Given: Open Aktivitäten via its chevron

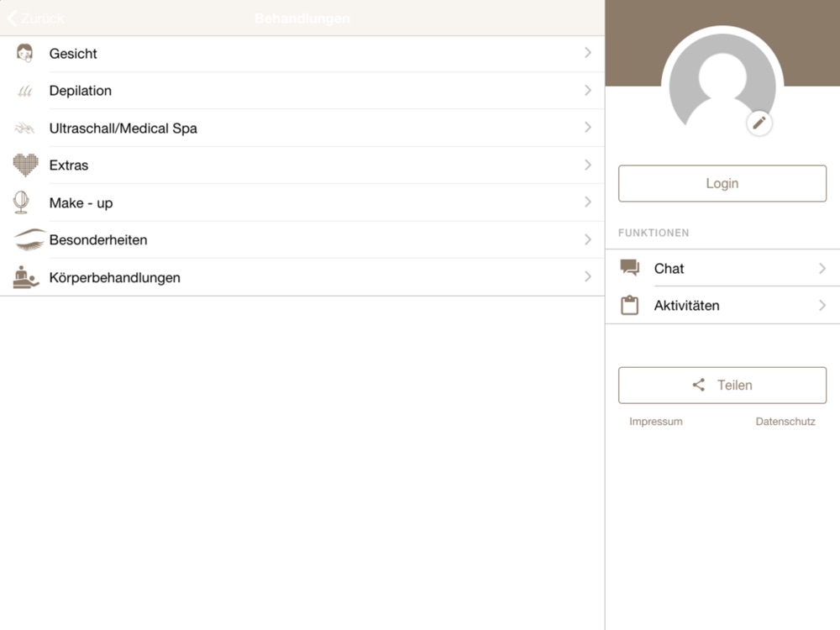Looking at the screenshot, I should [x=822, y=306].
